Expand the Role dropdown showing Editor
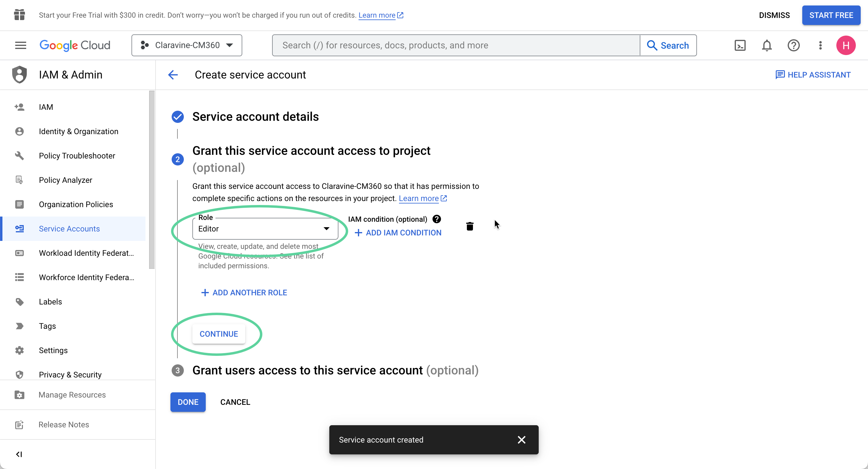This screenshot has width=868, height=469. coord(265,229)
